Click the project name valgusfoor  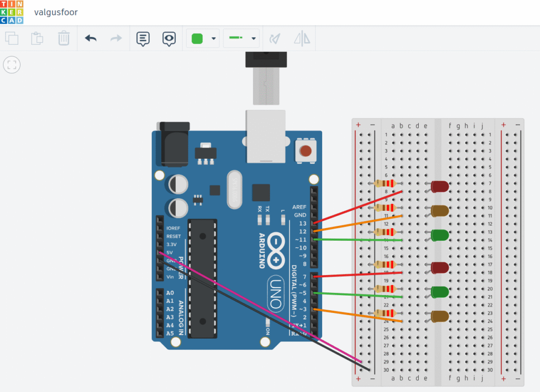pos(56,13)
